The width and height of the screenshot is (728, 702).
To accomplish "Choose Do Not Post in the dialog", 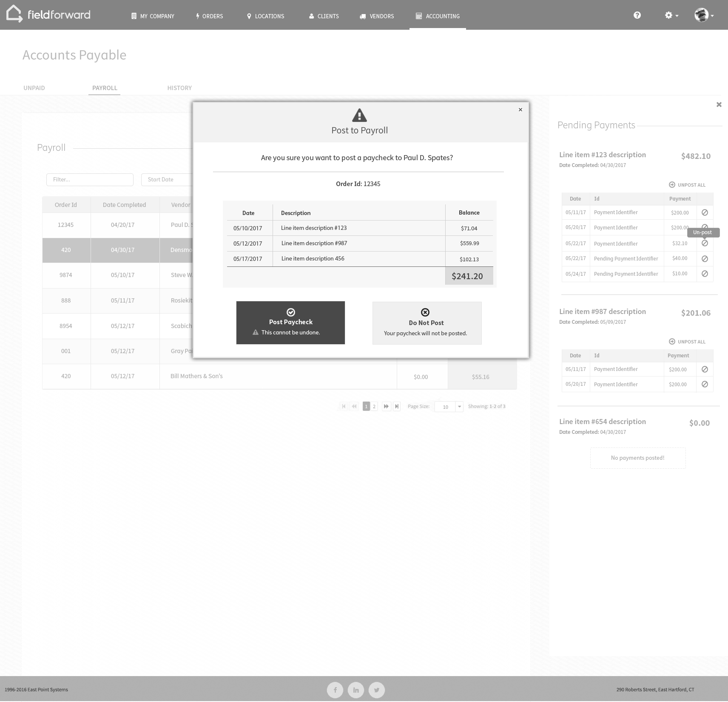I will tap(427, 323).
